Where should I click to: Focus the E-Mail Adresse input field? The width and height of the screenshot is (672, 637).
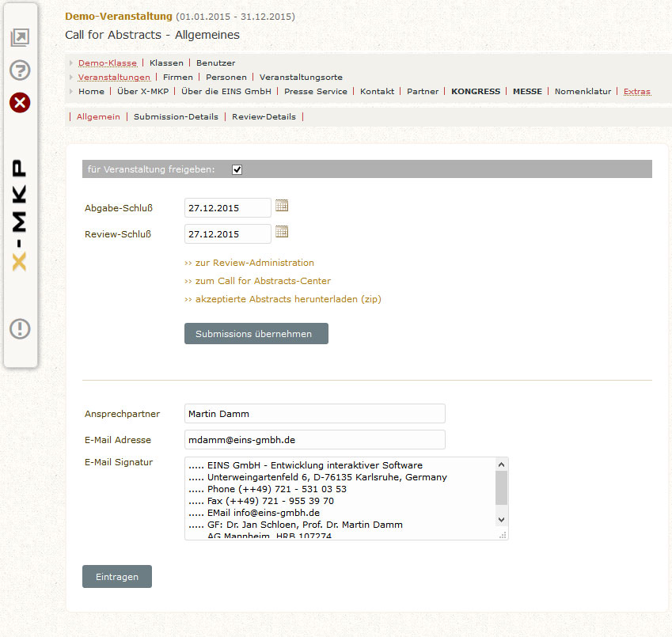[x=314, y=439]
